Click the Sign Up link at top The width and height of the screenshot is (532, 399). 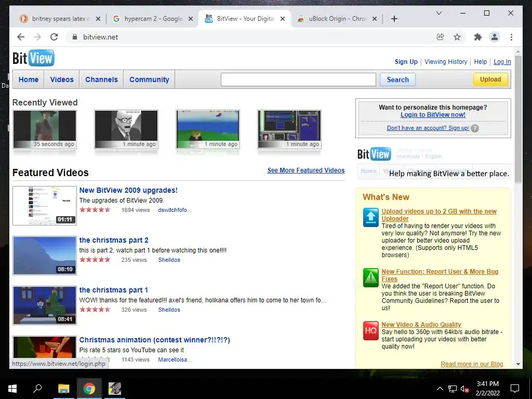[406, 62]
